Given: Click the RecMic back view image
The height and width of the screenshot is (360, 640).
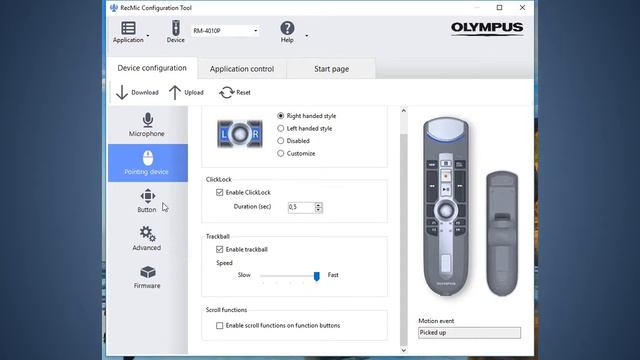Looking at the screenshot, I should tap(502, 233).
